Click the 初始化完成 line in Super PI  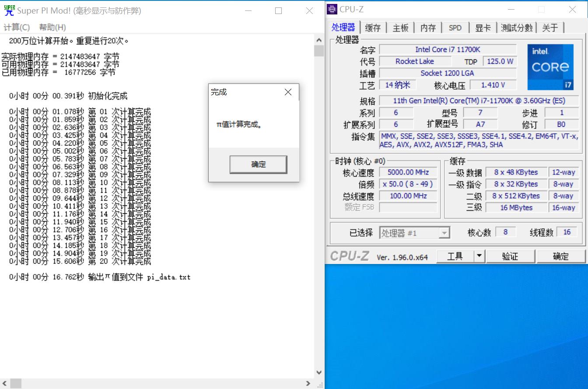click(68, 96)
